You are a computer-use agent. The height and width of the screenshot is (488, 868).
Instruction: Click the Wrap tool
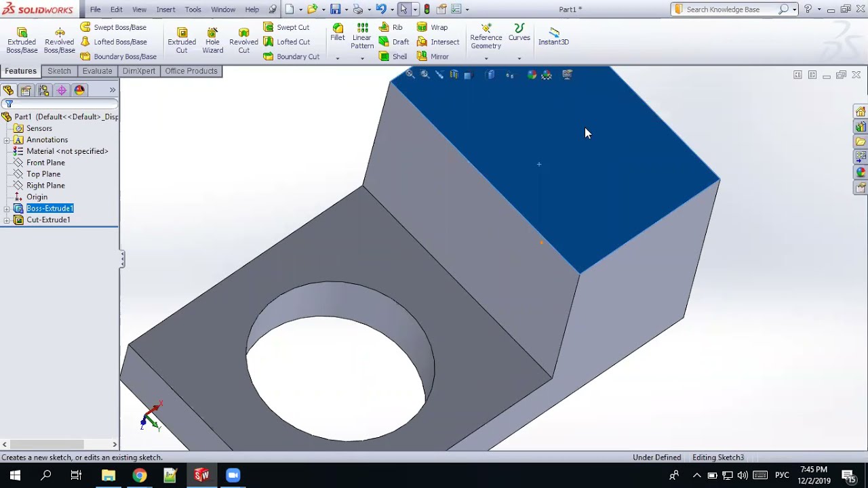click(x=432, y=27)
